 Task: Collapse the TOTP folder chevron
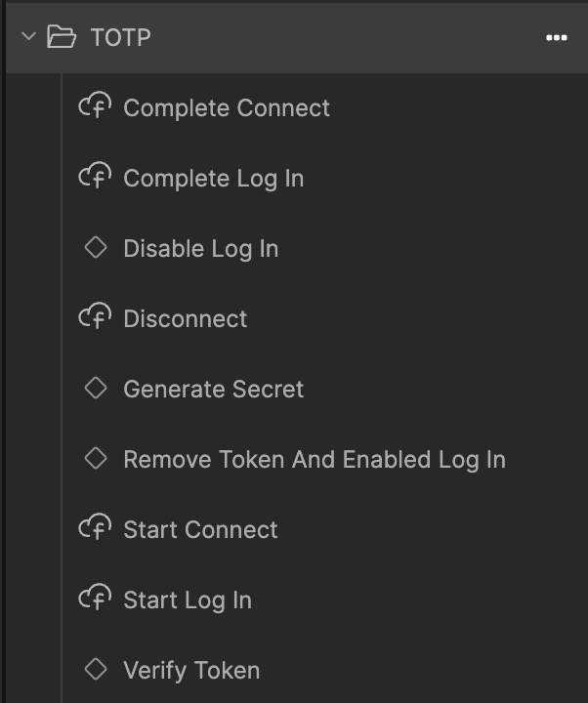pos(27,37)
